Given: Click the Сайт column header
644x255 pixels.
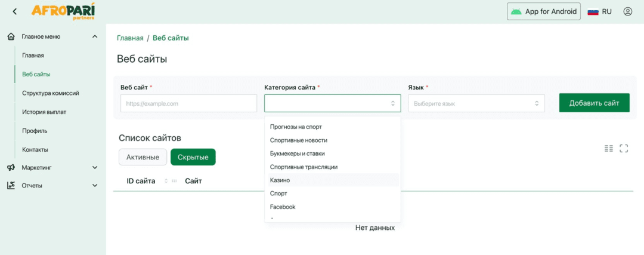Looking at the screenshot, I should click(x=193, y=181).
